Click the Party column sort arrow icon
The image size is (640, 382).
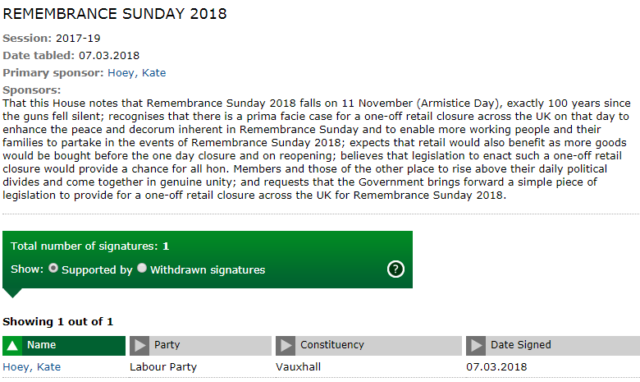tap(140, 346)
